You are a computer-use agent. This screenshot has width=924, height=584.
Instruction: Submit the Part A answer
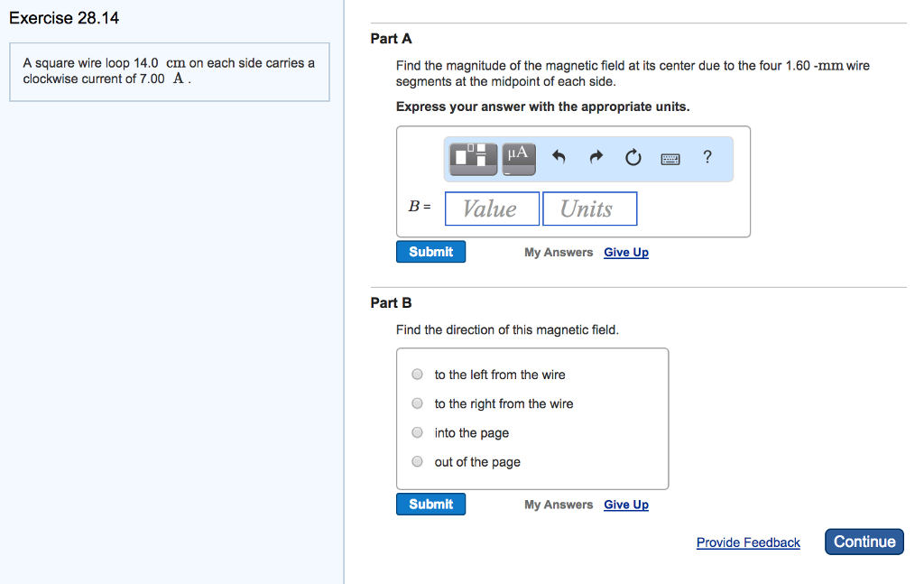430,252
